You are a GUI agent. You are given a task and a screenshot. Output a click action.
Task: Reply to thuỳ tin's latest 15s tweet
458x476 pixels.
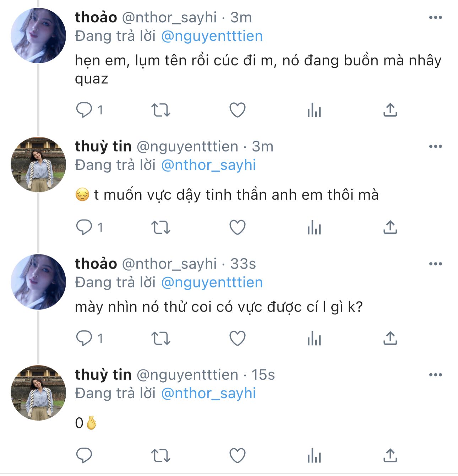point(84,455)
